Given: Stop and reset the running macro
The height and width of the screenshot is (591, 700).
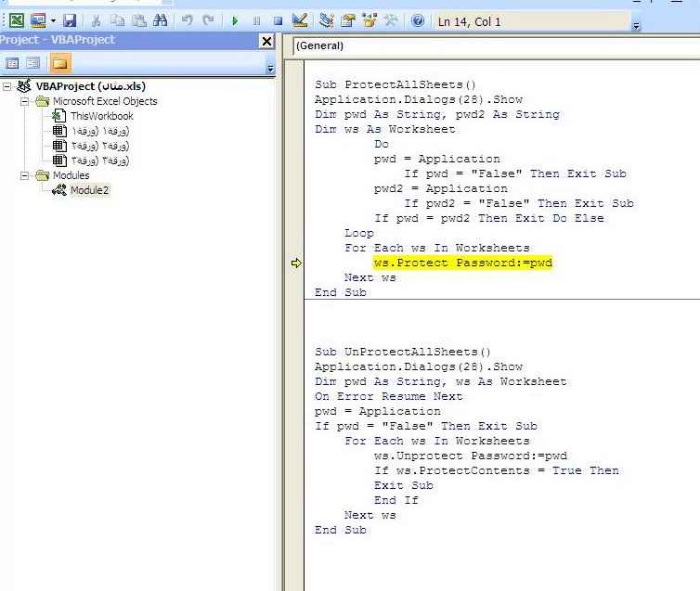Looking at the screenshot, I should 278,21.
